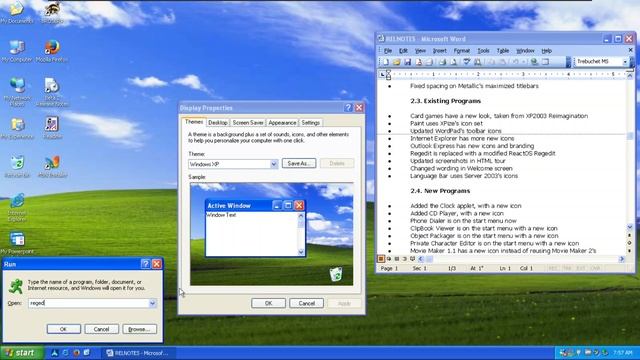The width and height of the screenshot is (640, 360).
Task: Select the Themes tab in Display Properties
Action: tap(194, 122)
